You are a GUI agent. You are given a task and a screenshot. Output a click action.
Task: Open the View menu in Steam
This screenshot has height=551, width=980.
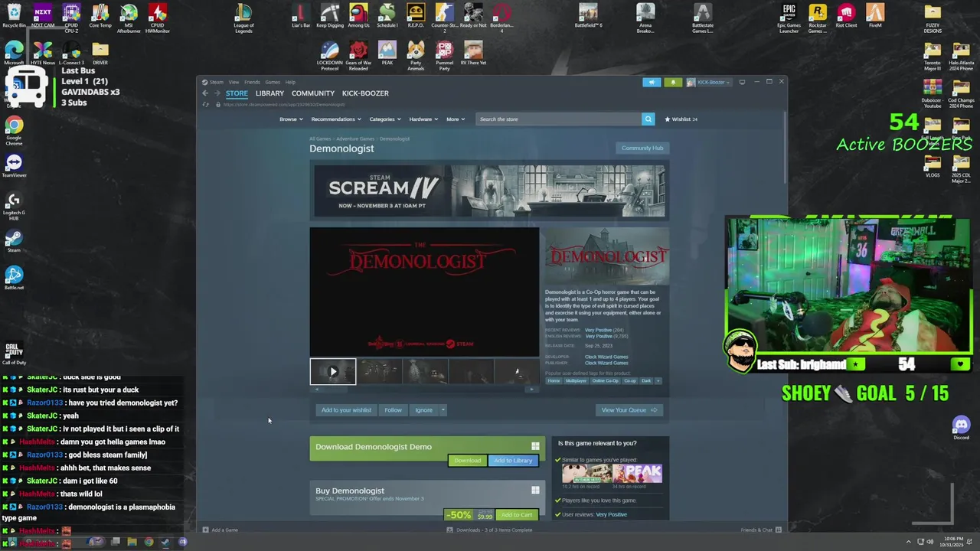point(234,82)
